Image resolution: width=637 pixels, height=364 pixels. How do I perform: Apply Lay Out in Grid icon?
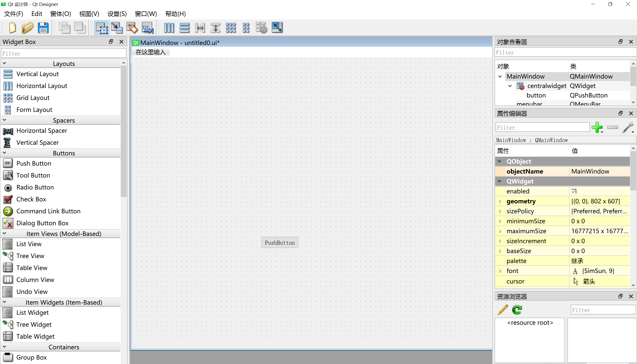coord(231,28)
